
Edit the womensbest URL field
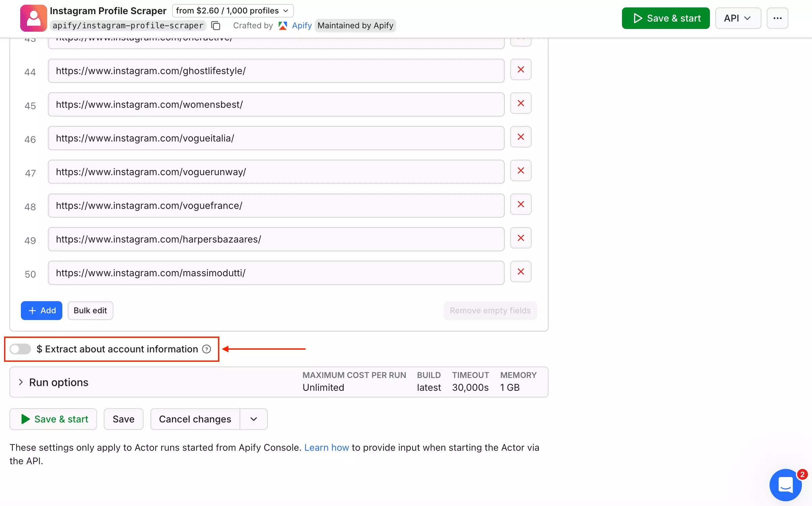pos(276,104)
